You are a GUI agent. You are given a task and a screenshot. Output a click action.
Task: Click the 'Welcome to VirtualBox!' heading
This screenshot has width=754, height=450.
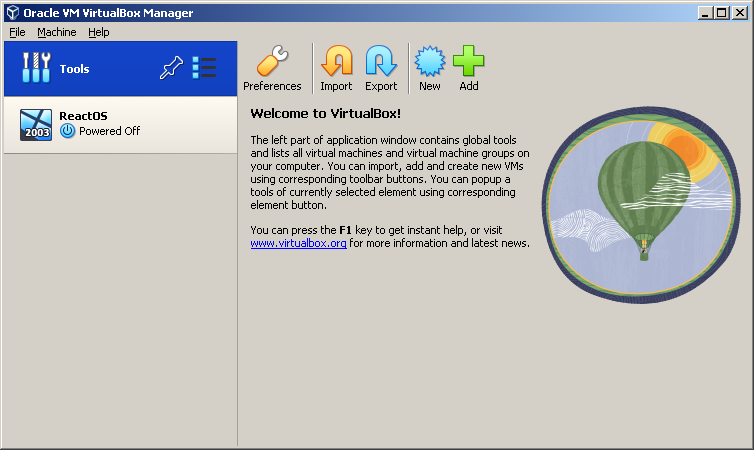click(x=326, y=113)
